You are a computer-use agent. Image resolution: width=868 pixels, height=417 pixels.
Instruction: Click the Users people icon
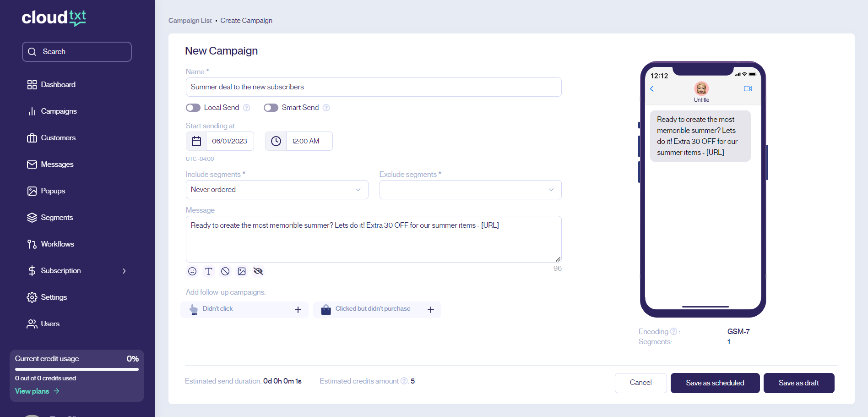[32, 324]
